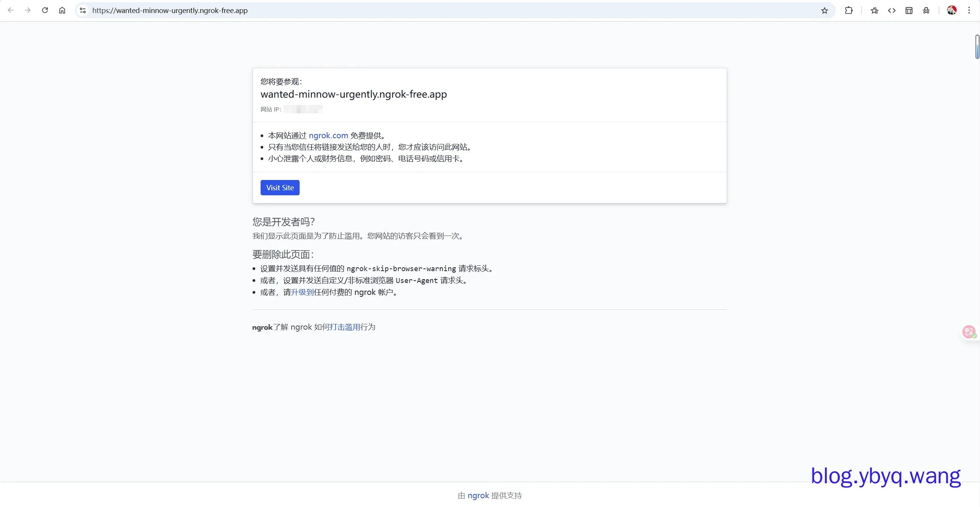The image size is (980, 507).
Task: Open the ngrok.com link
Action: pyautogui.click(x=328, y=136)
